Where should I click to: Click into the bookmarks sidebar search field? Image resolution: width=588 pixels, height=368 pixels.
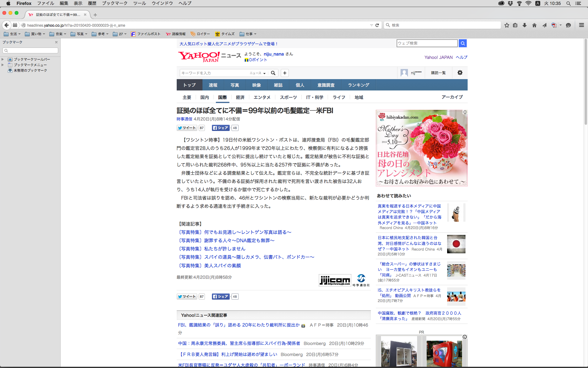pos(31,50)
